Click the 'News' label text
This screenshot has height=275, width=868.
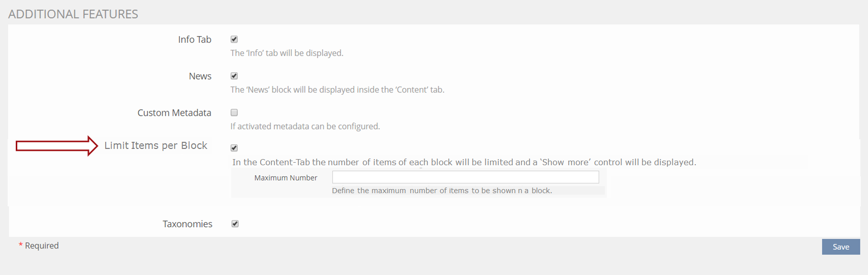200,76
